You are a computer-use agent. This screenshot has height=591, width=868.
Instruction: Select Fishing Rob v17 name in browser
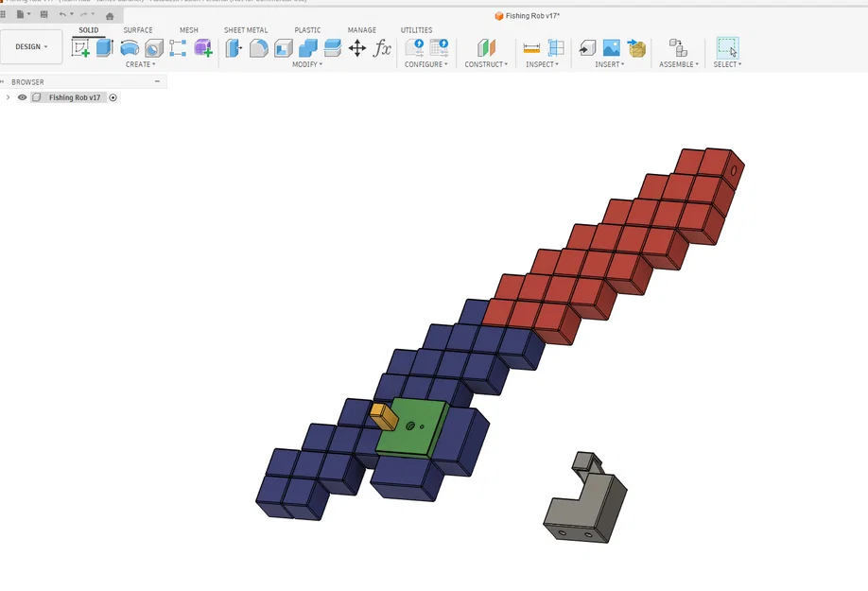point(75,97)
